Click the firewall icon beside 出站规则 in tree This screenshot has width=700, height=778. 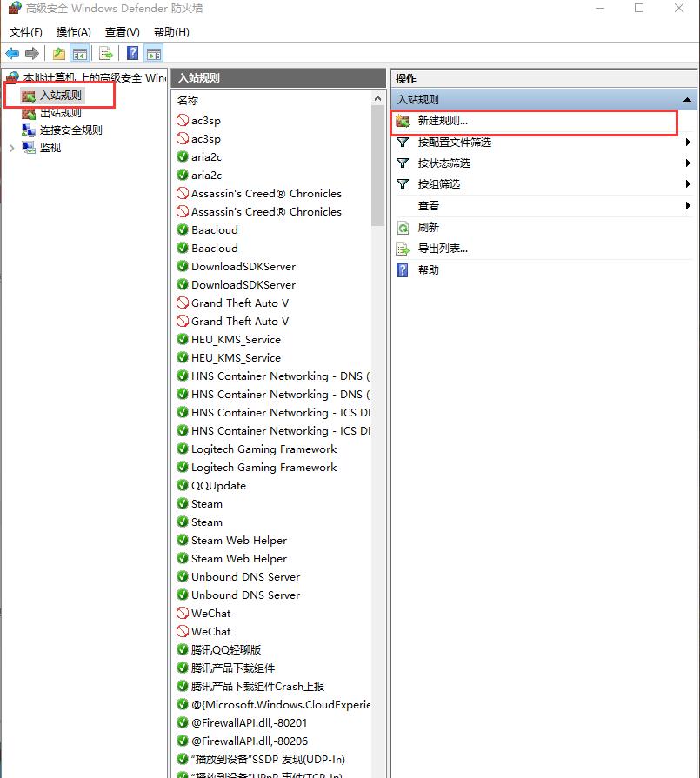click(29, 113)
